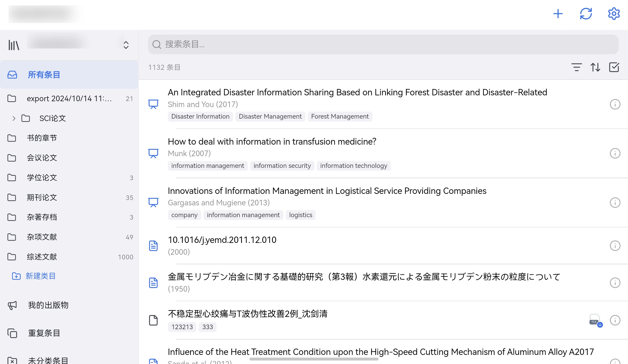Open info for Shim and You item
The image size is (628, 364).
point(615,104)
